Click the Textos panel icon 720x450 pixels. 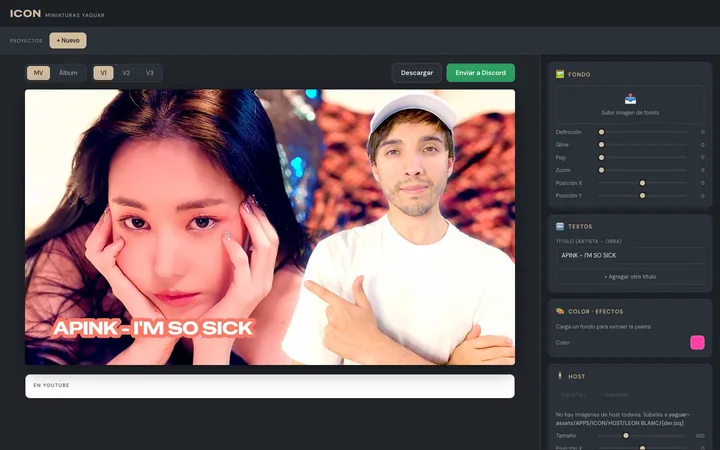pos(560,226)
